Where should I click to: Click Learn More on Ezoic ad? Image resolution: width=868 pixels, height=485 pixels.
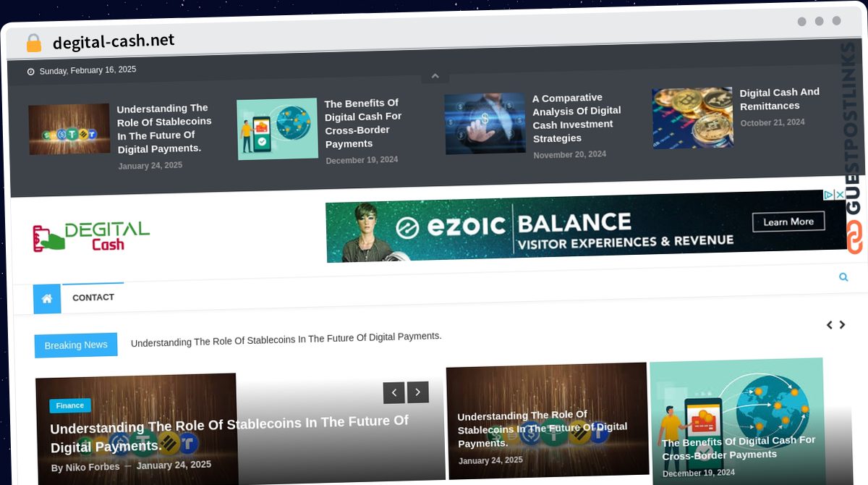(788, 222)
